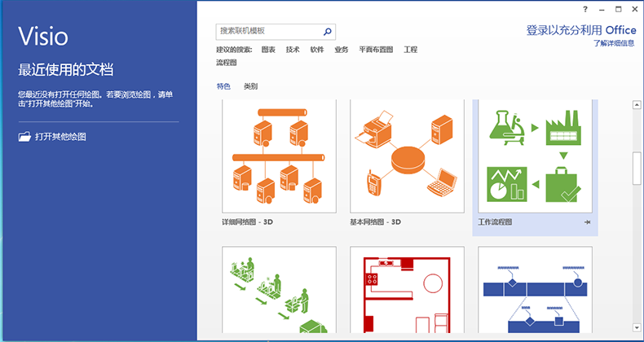Screen dimensions: 644x342
Task: Pin the 工作流程图 template
Action: tap(587, 222)
